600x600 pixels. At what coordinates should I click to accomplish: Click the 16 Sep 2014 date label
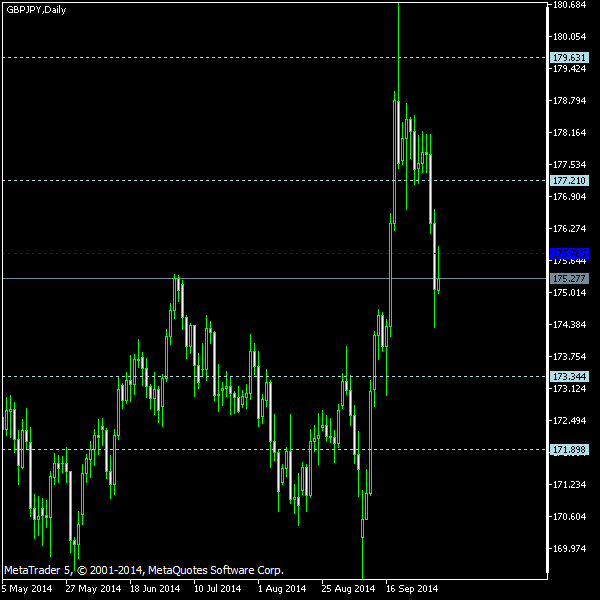412,589
